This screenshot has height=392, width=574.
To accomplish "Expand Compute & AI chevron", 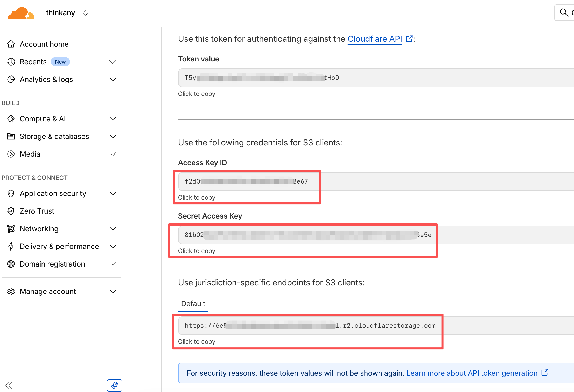I will tap(113, 119).
